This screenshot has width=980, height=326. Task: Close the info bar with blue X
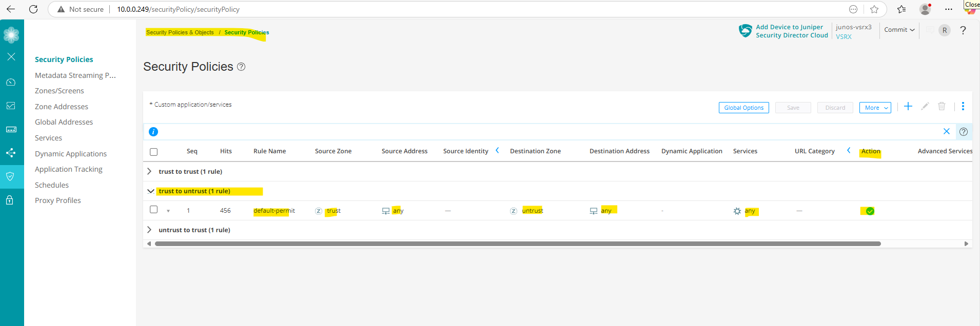click(x=947, y=131)
